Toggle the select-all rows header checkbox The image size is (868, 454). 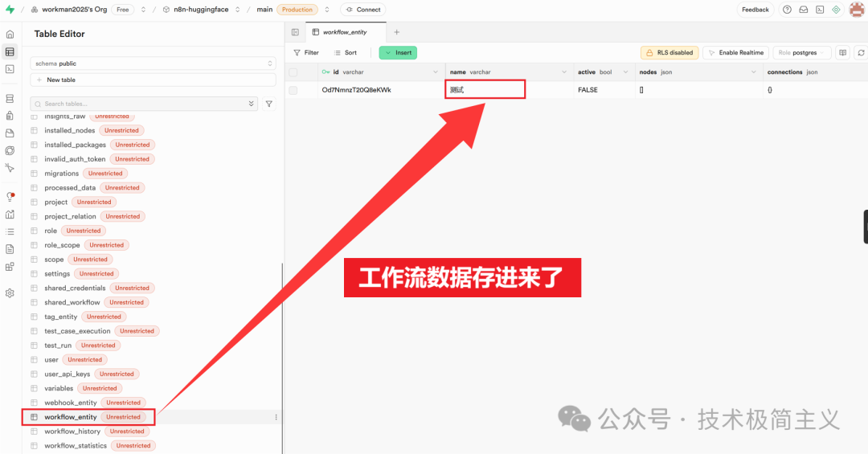coord(293,72)
